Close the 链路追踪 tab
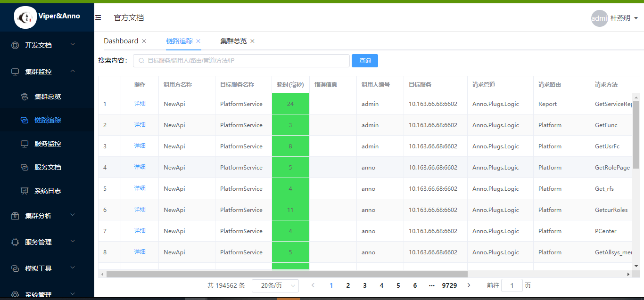Viewport: 644px width, 300px height. [198, 41]
